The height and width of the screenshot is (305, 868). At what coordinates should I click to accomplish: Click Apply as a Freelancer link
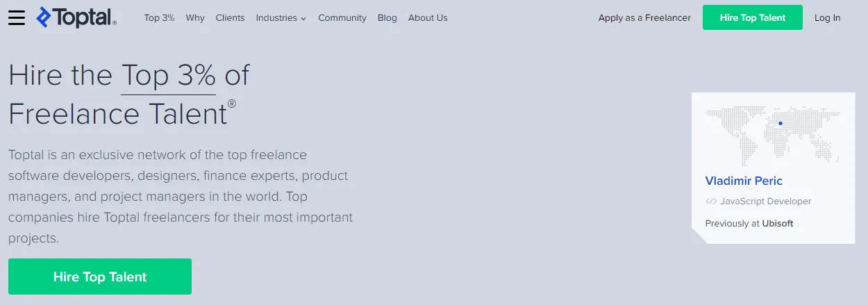pyautogui.click(x=644, y=18)
